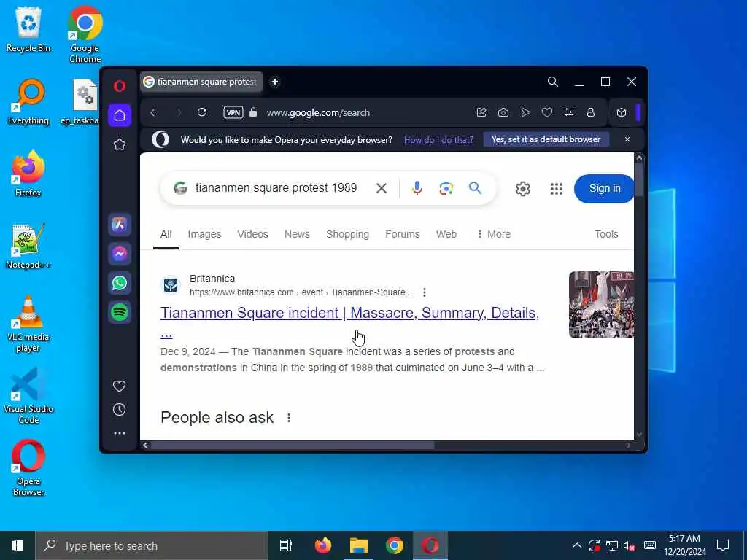Switch to Shopping results tab

(347, 234)
